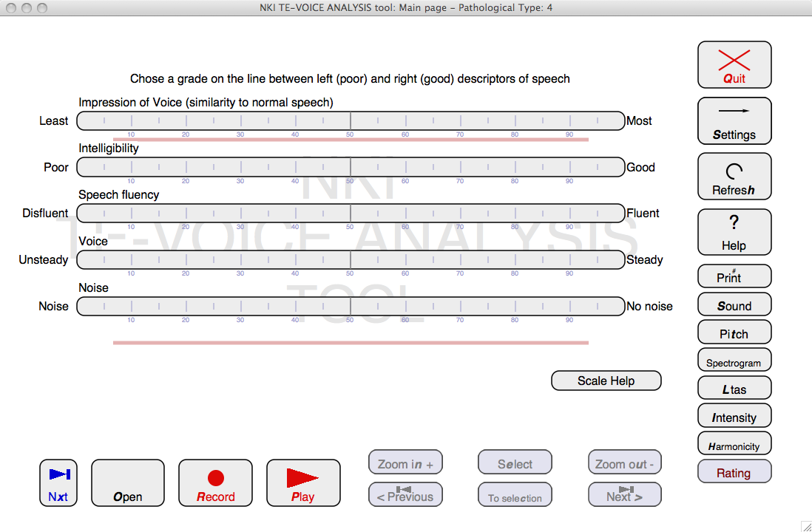Click the Refresh circular arrow button
The image size is (812, 532).
[x=734, y=177]
